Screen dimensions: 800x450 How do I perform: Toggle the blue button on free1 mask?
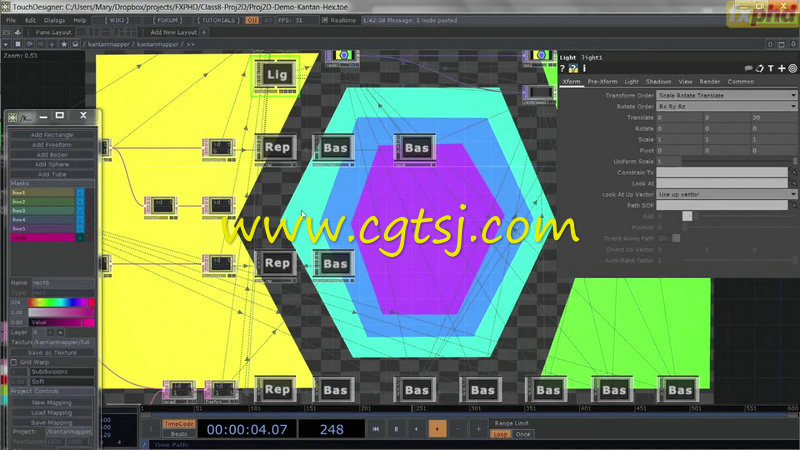point(80,193)
